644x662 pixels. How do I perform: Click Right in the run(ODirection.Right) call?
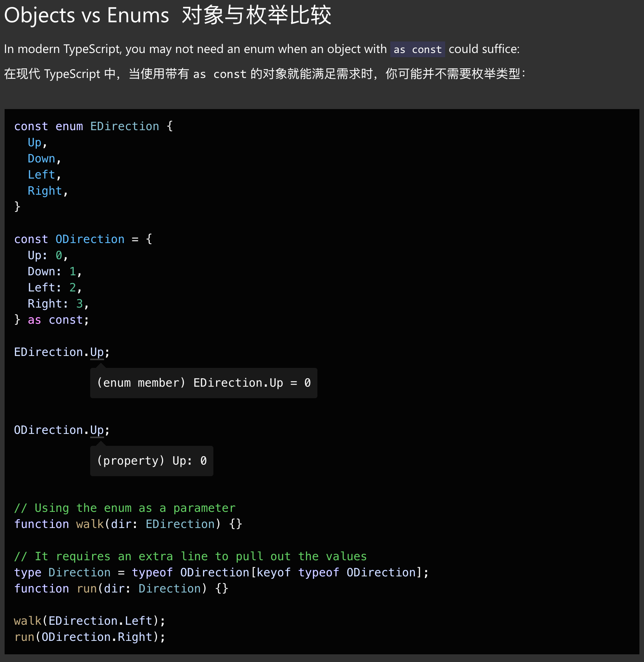135,637
